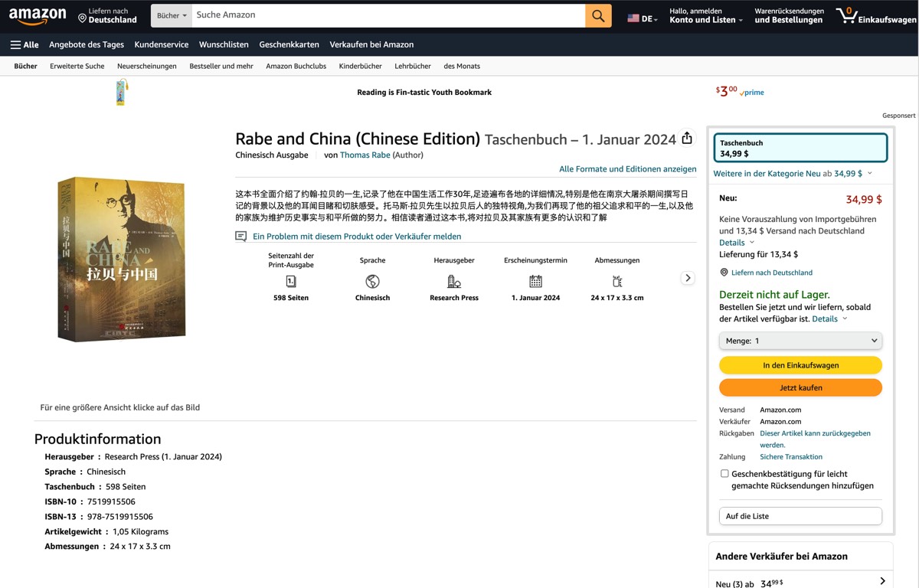This screenshot has width=919, height=588.
Task: Click the US flag language icon
Action: (x=633, y=18)
